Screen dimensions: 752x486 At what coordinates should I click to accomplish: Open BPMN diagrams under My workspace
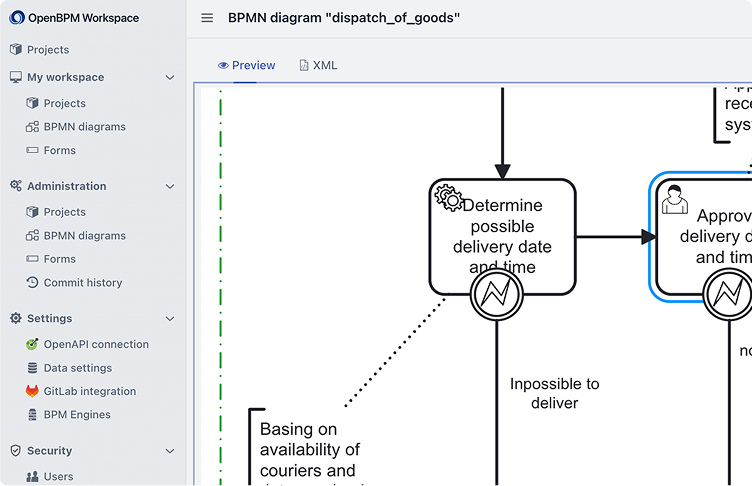[x=84, y=127]
